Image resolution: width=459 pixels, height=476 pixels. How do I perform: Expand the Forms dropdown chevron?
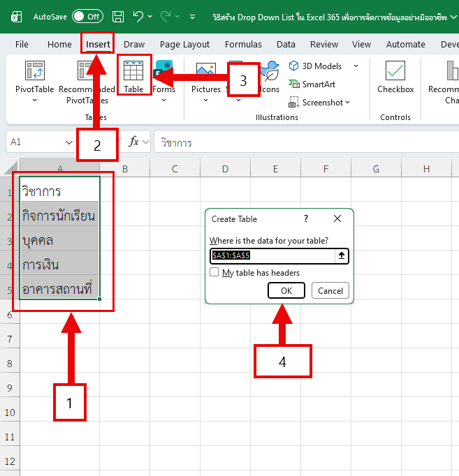163,101
